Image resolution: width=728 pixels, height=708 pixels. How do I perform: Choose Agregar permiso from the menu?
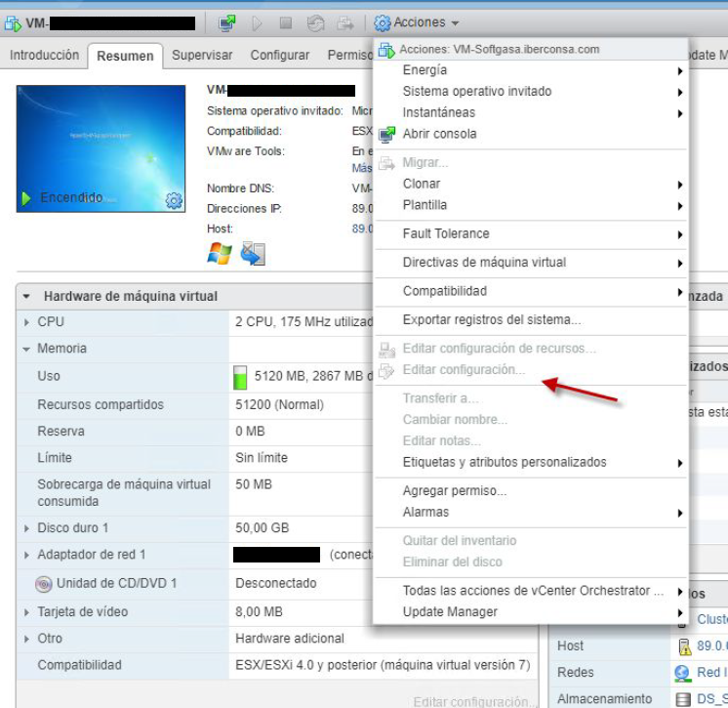click(x=530, y=491)
